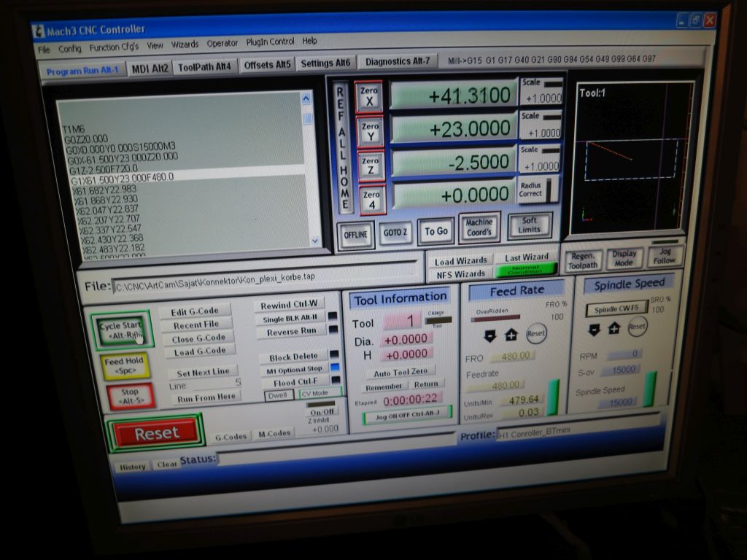Click the Zero Z button
Screen dimensions: 747x560
click(x=371, y=166)
